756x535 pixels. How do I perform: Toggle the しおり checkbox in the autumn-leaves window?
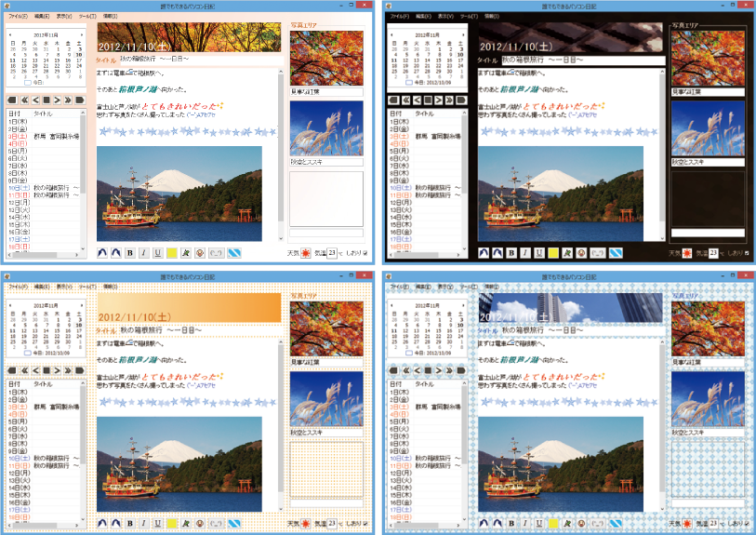click(364, 252)
